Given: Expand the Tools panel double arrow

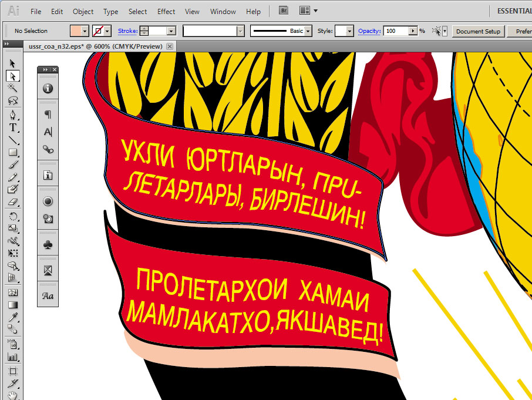Looking at the screenshot, I should coord(7,44).
